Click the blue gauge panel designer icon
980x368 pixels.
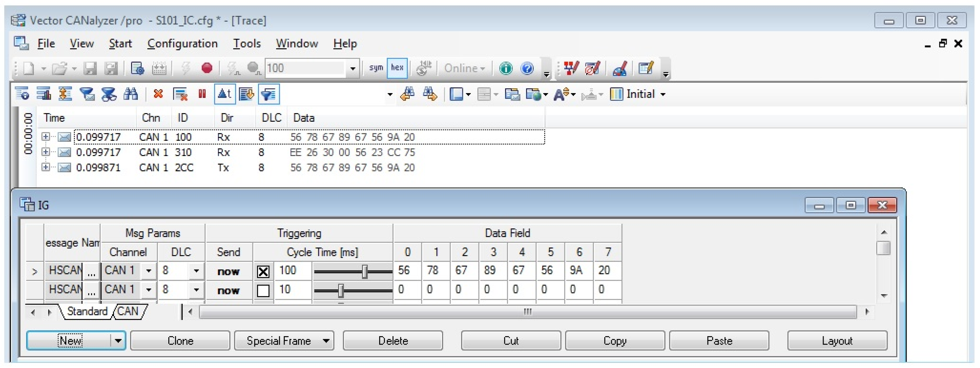(619, 68)
